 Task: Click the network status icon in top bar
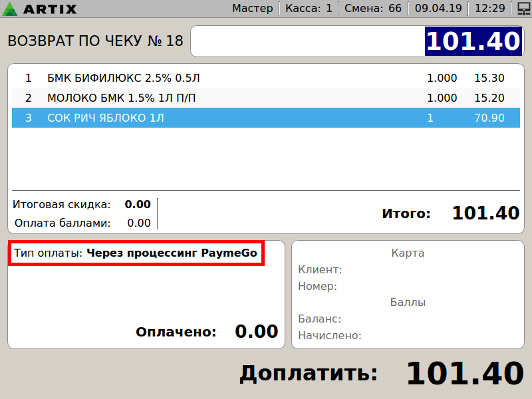pos(523,9)
